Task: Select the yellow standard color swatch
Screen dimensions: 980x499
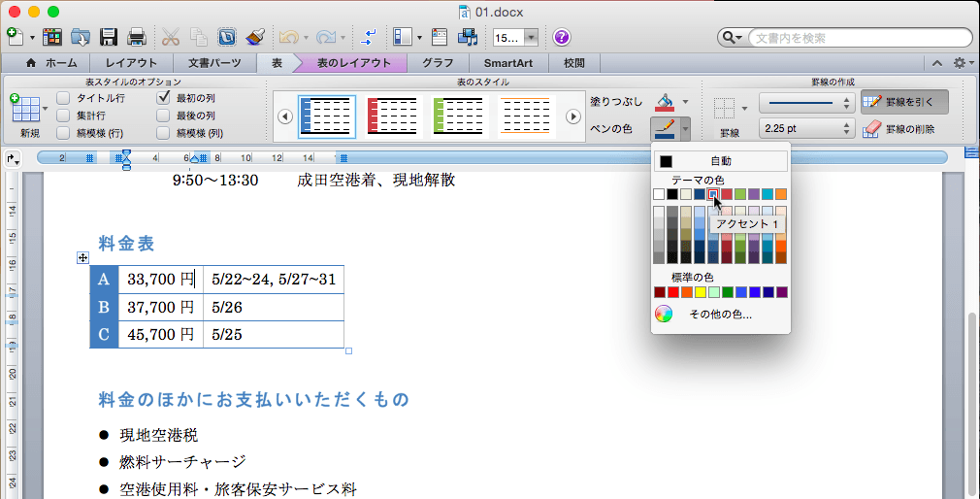Action: coord(700,292)
